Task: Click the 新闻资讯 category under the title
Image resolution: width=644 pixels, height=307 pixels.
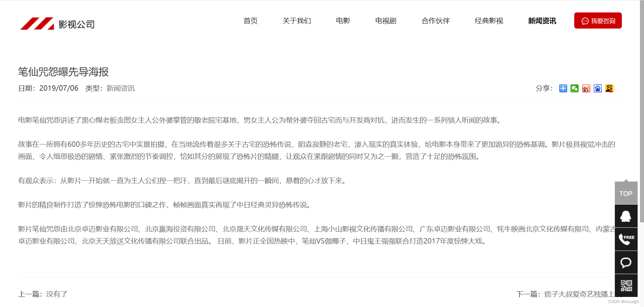Action: pyautogui.click(x=120, y=88)
